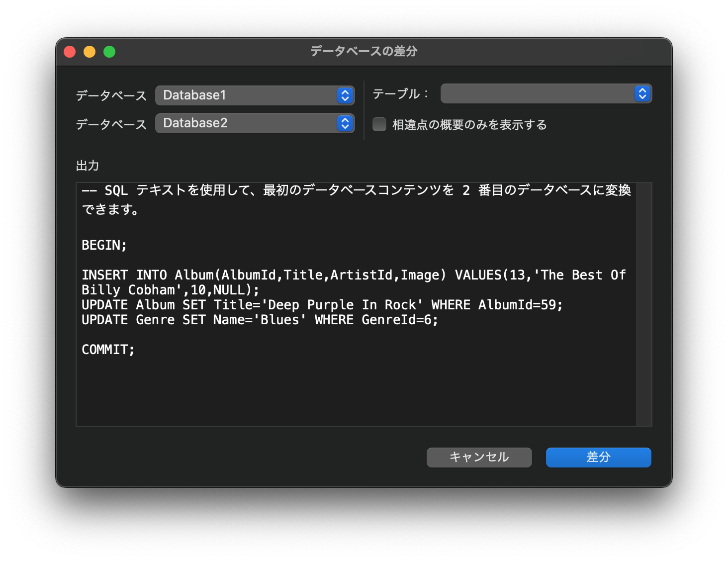Click the 出力 label

click(x=88, y=166)
